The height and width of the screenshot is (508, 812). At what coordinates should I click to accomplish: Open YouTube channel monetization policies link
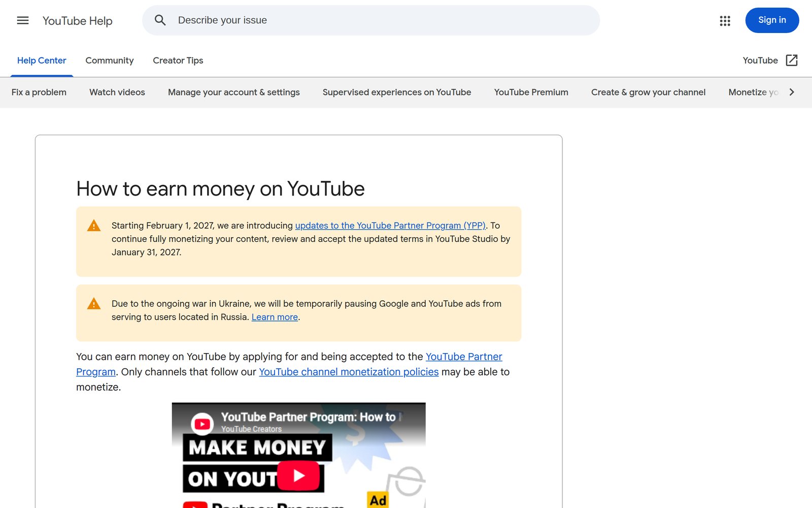tap(349, 372)
